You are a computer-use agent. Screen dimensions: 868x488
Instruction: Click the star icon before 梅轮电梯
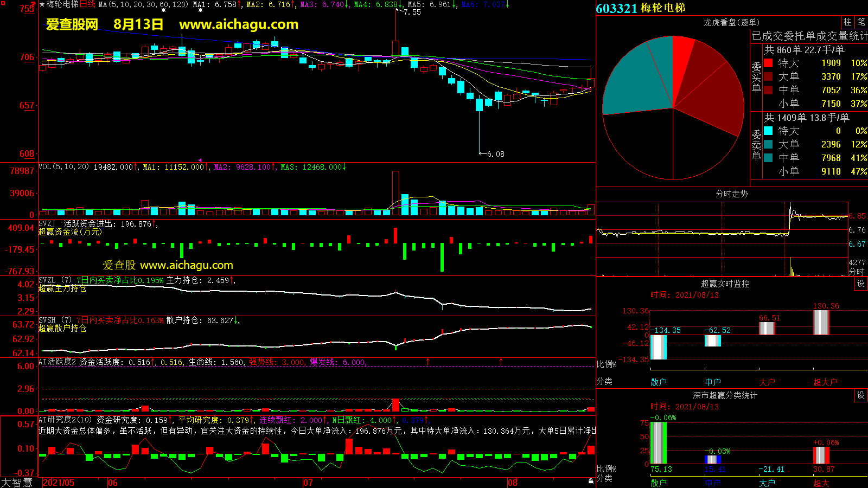42,4
